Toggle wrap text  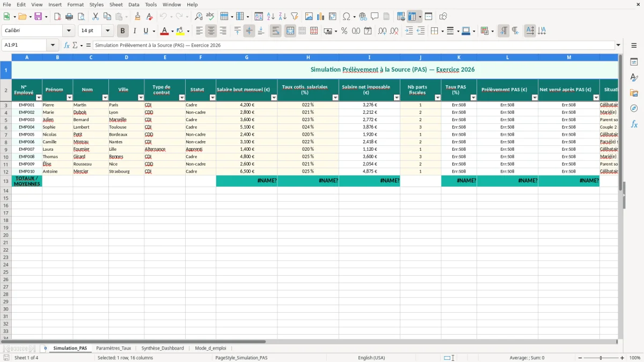275,31
